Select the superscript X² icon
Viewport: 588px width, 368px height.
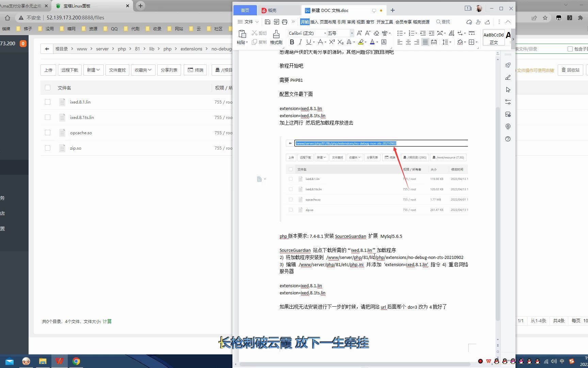pyautogui.click(x=332, y=42)
